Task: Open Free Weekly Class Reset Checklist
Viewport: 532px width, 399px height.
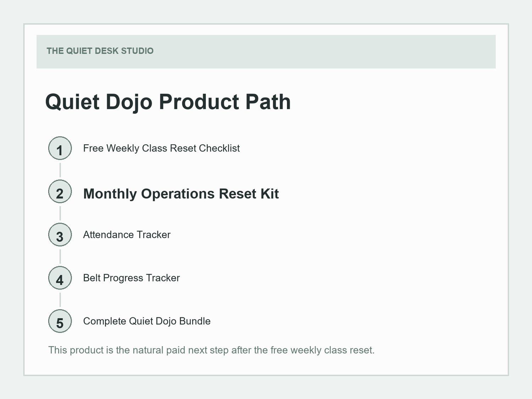Action: click(x=161, y=148)
